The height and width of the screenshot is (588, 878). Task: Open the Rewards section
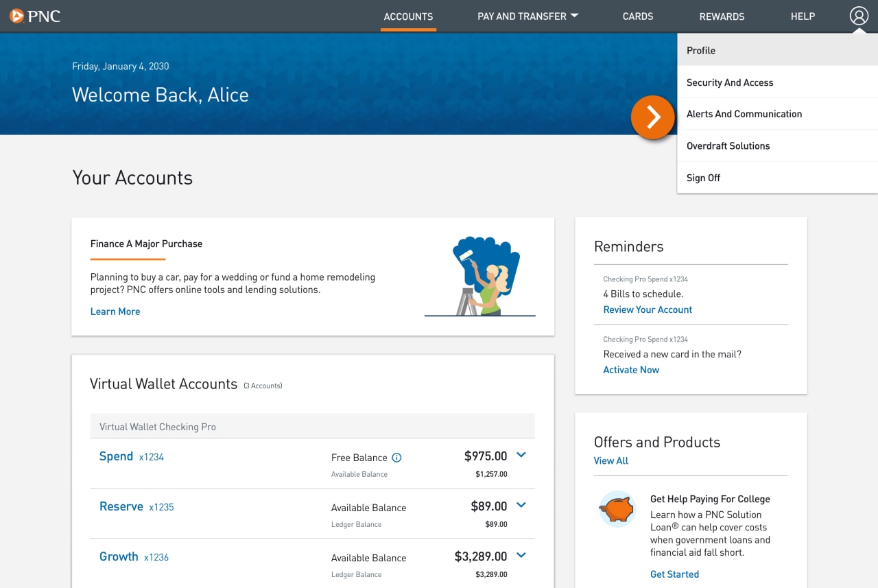click(x=722, y=16)
